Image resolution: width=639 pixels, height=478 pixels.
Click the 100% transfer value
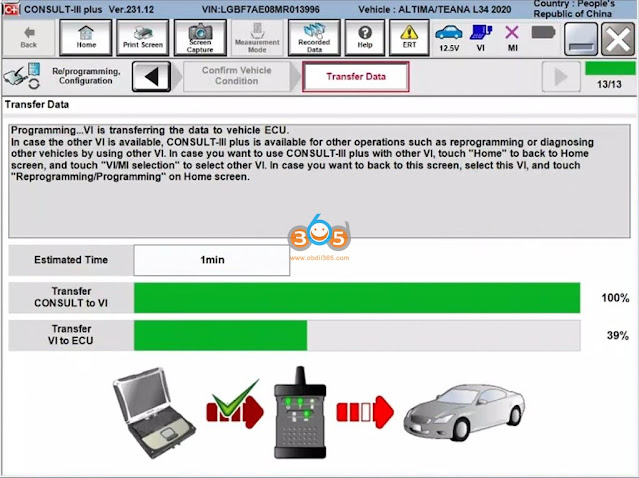tap(615, 298)
